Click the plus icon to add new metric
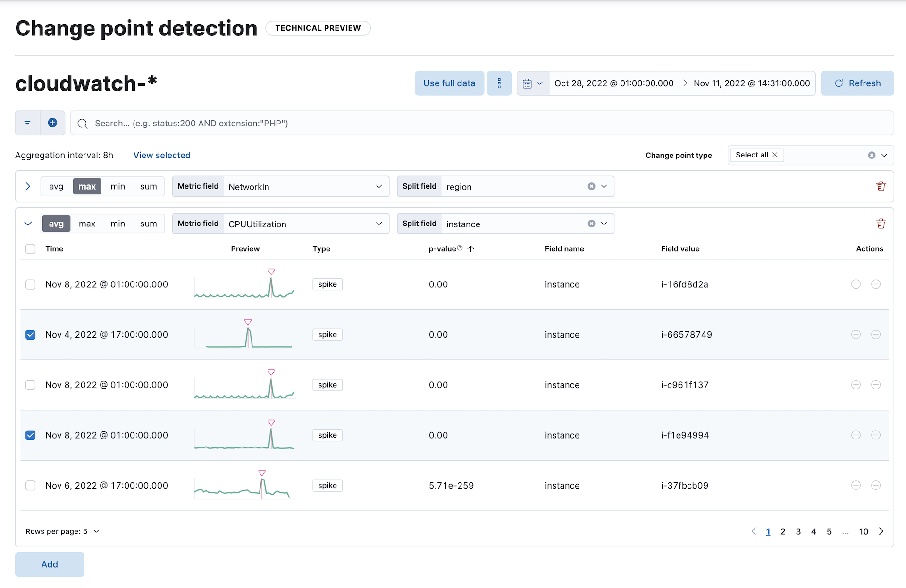Viewport: 906px width, 588px height. click(52, 123)
